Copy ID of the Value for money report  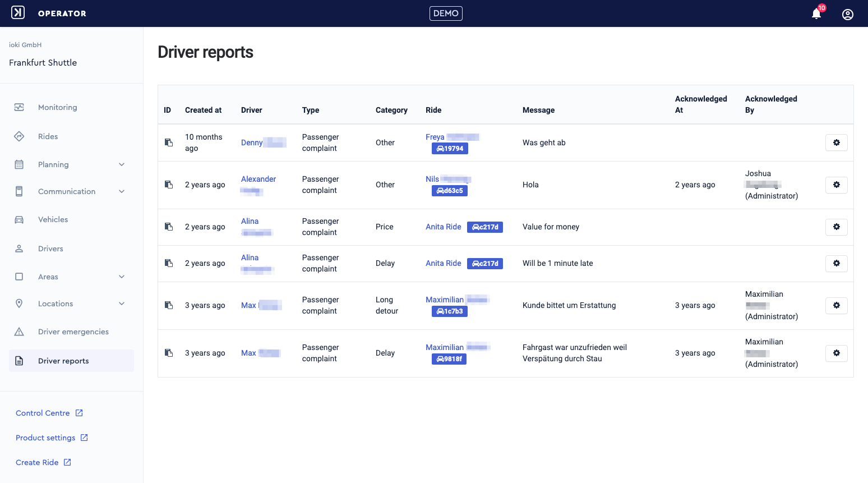169,227
